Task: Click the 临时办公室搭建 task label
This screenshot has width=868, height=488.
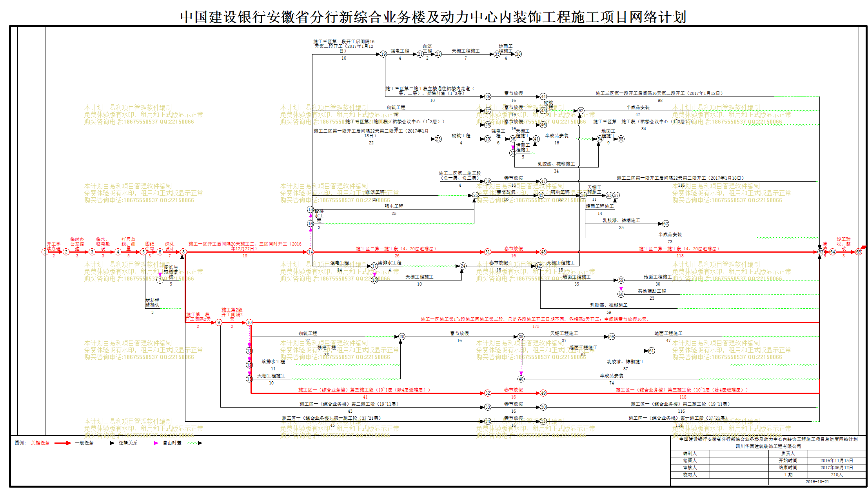Action: tap(77, 244)
